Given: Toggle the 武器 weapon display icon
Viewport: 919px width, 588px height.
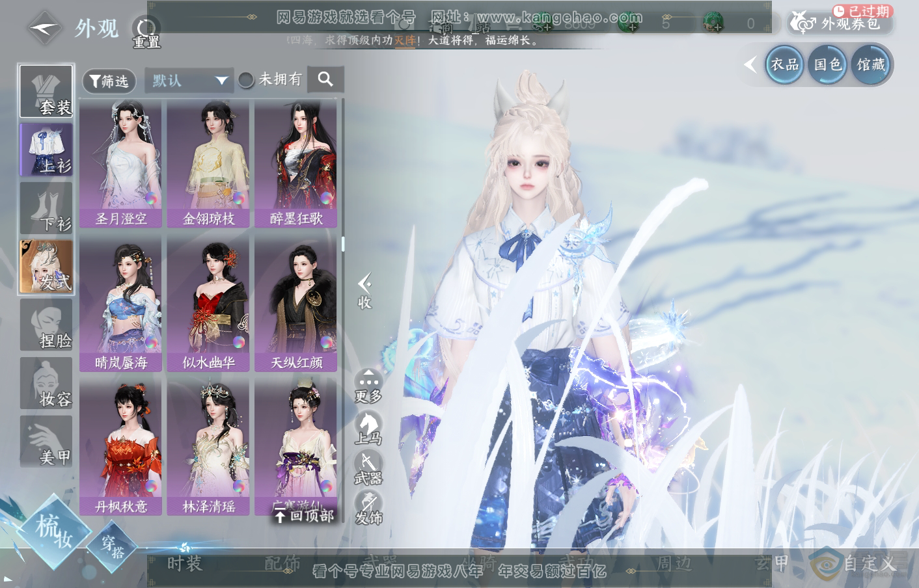Looking at the screenshot, I should 368,468.
